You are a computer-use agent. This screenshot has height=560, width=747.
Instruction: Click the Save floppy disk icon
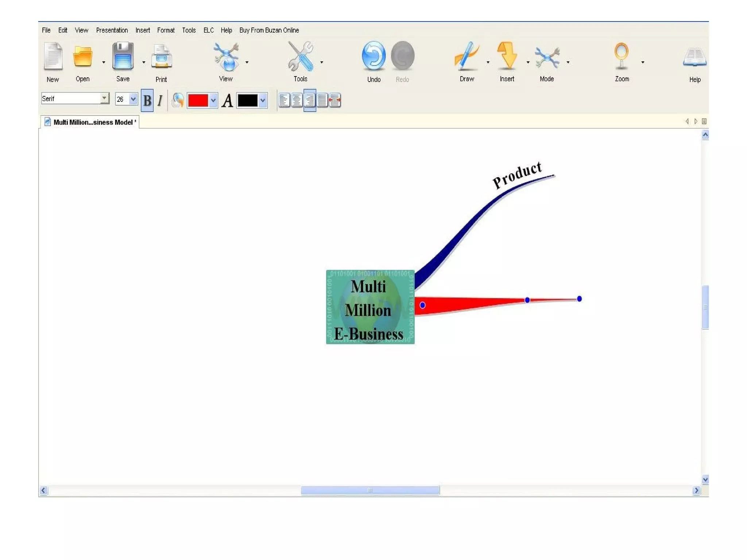(123, 57)
